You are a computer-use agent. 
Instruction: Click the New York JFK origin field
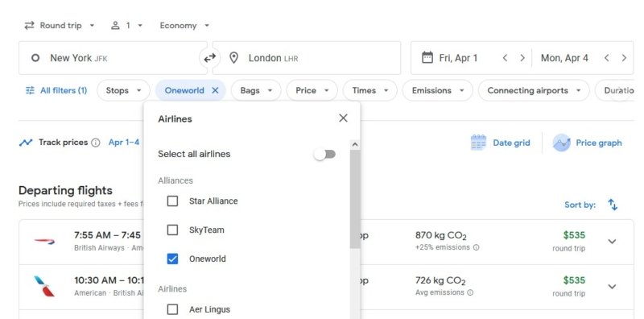(113, 58)
